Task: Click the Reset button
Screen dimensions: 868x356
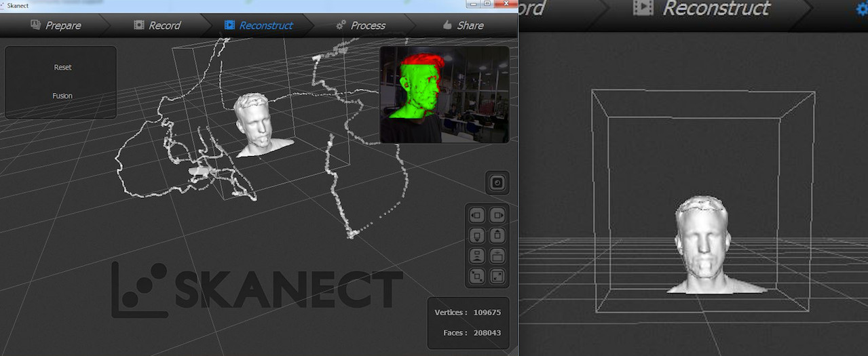Action: (x=62, y=67)
